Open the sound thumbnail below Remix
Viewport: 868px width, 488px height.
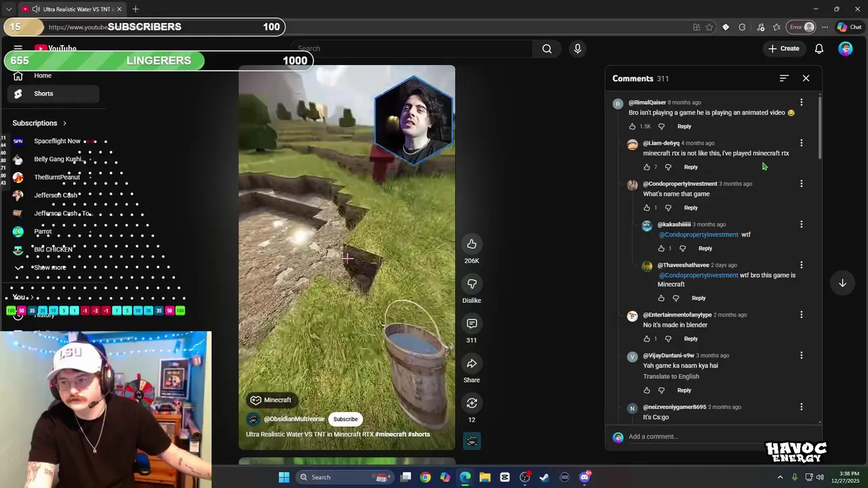click(471, 441)
